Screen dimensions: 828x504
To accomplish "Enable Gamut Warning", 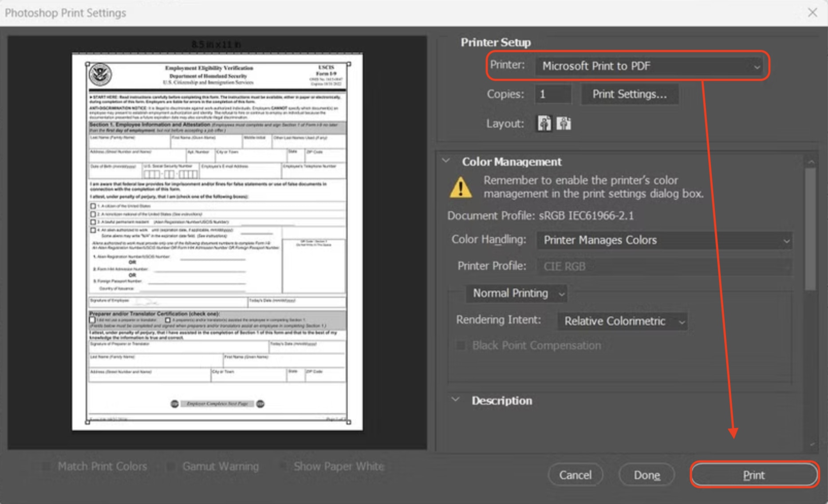I will tap(171, 466).
